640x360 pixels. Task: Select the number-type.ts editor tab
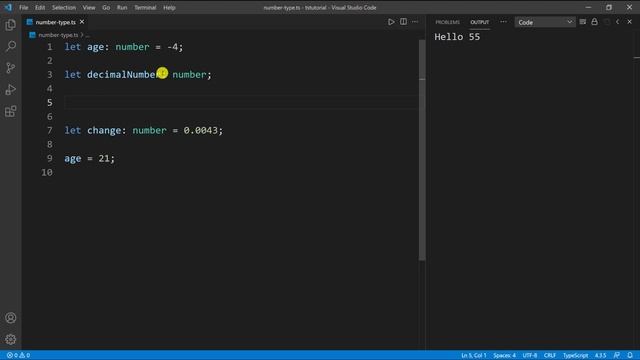coord(56,22)
